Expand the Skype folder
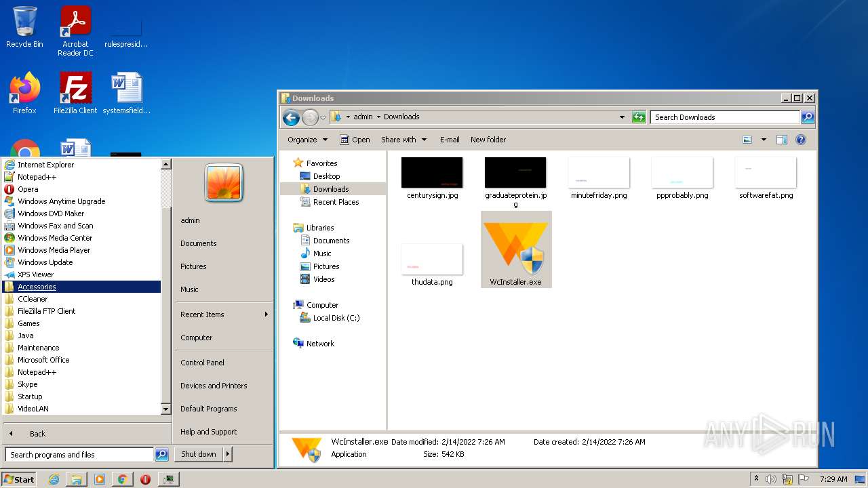 pyautogui.click(x=81, y=384)
